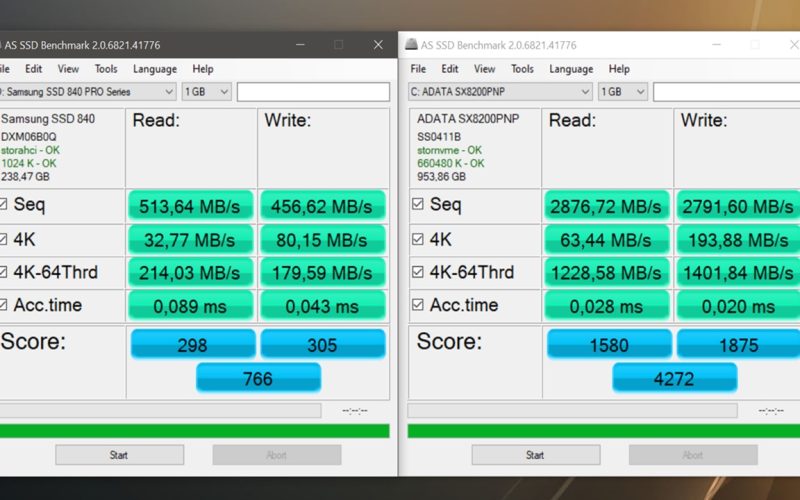The height and width of the screenshot is (500, 800).
Task: Open Language menu in ADATA window
Action: click(571, 69)
